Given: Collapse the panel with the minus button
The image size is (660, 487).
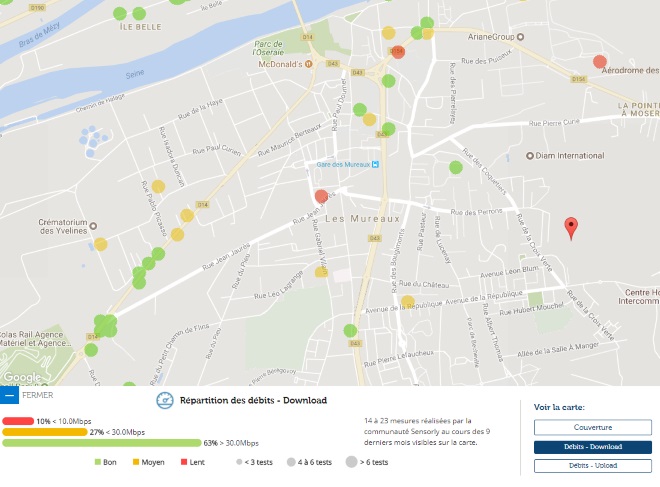Looking at the screenshot, I should (x=10, y=395).
